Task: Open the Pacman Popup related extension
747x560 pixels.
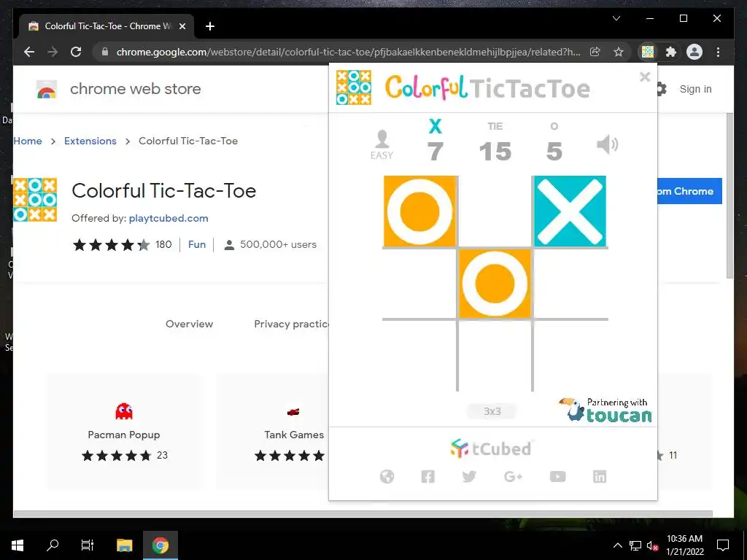Action: [x=124, y=431]
